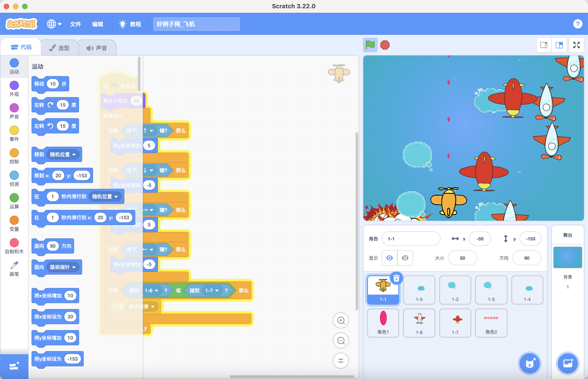
Task: Delete sprite 1-1 with trash icon
Action: (396, 278)
